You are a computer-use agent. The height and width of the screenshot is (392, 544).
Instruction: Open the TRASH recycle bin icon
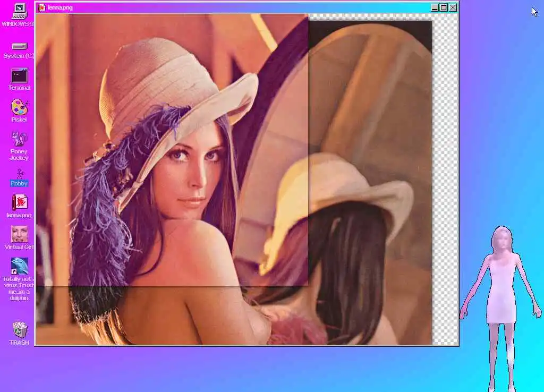(x=20, y=329)
